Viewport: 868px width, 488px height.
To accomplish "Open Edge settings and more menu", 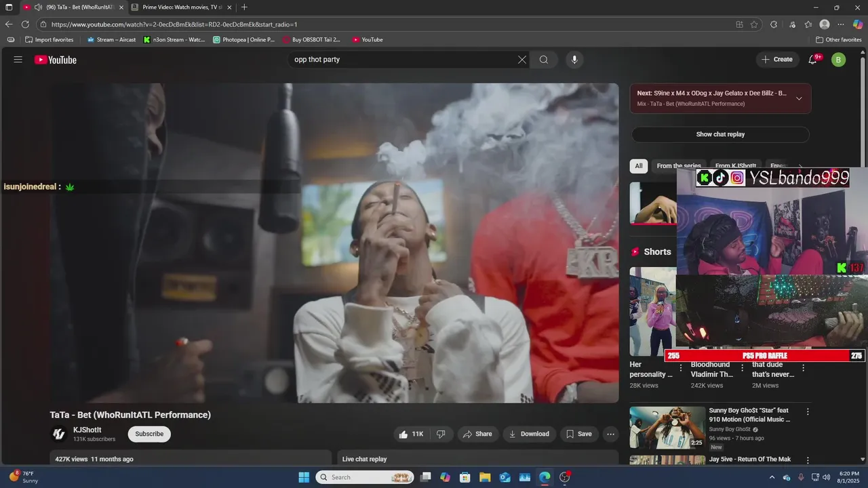I will pyautogui.click(x=841, y=24).
